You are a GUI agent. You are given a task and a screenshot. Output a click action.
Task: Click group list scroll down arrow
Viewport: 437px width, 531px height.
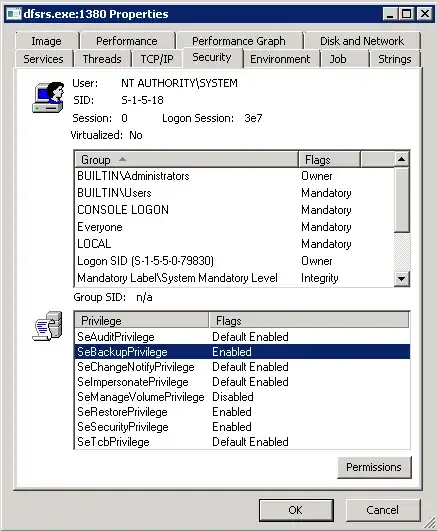401,279
